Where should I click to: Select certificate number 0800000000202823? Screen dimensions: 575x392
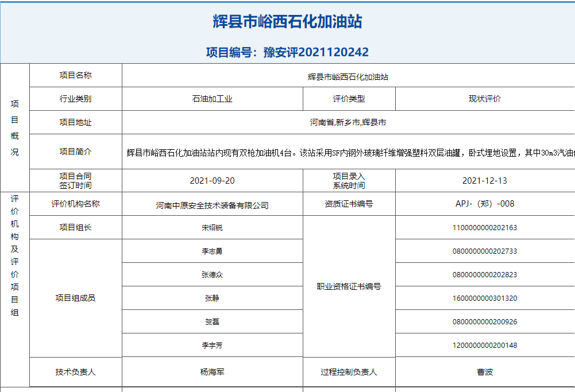(x=485, y=274)
